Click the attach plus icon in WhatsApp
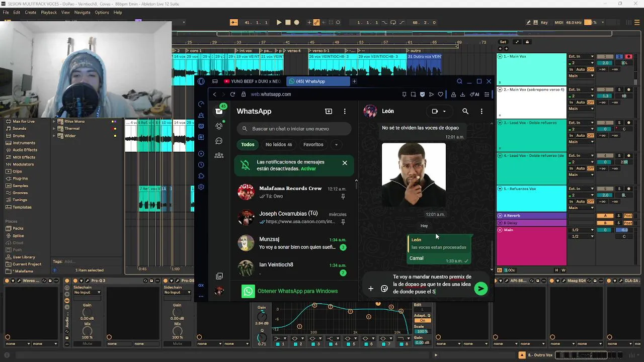The image size is (644, 362). (371, 289)
